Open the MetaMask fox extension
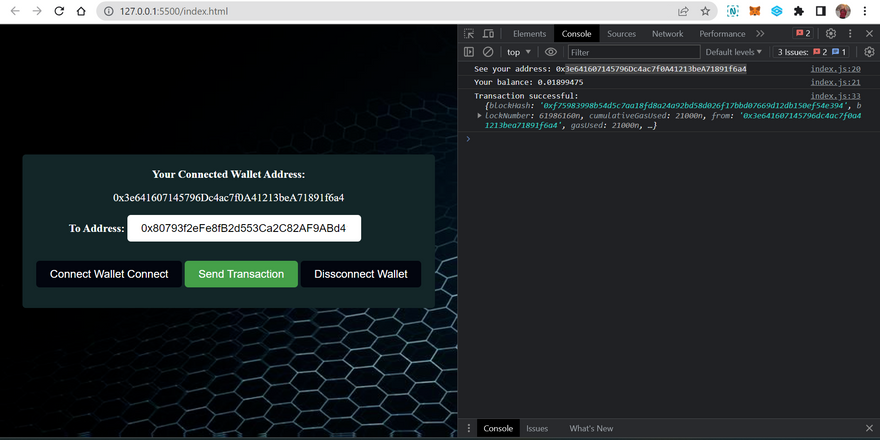This screenshot has height=440, width=880. 755,11
